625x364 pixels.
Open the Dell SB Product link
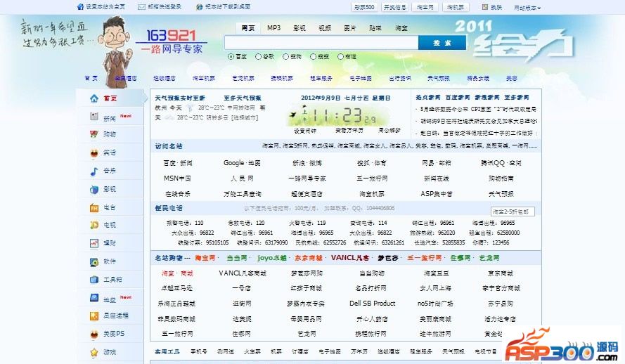(373, 304)
